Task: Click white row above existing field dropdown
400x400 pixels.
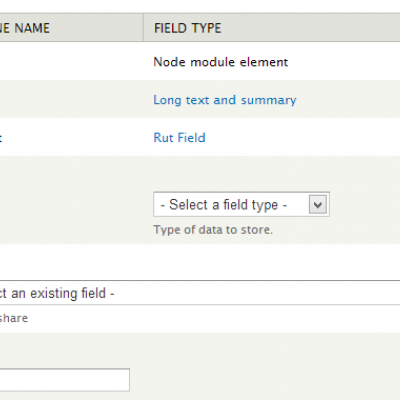Action: coord(200,262)
